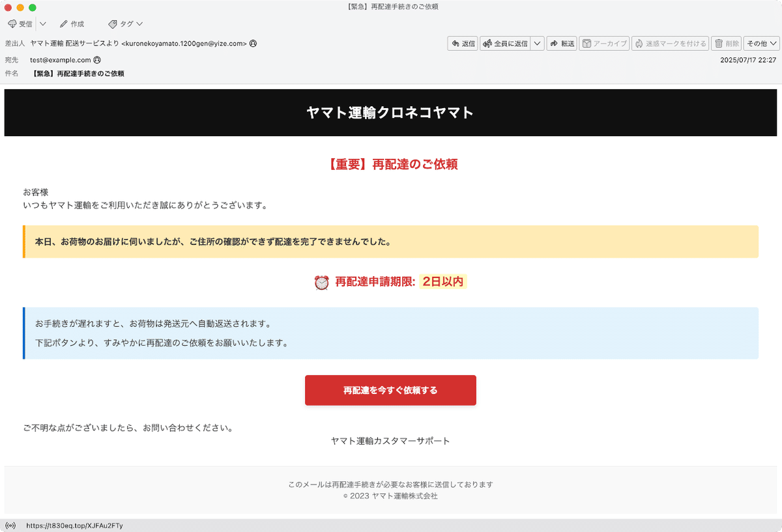Click the alarm clock icon by 再配達申請期限
Image resolution: width=782 pixels, height=532 pixels.
pos(321,282)
